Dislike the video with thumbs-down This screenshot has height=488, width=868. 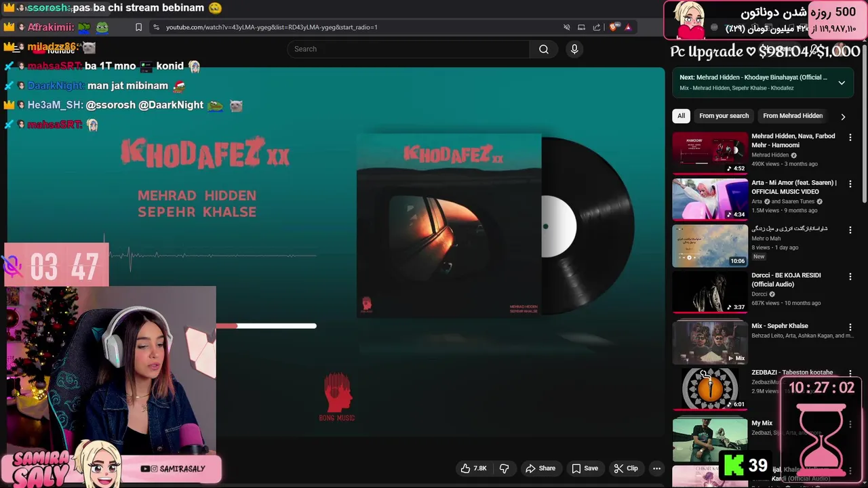[504, 468]
